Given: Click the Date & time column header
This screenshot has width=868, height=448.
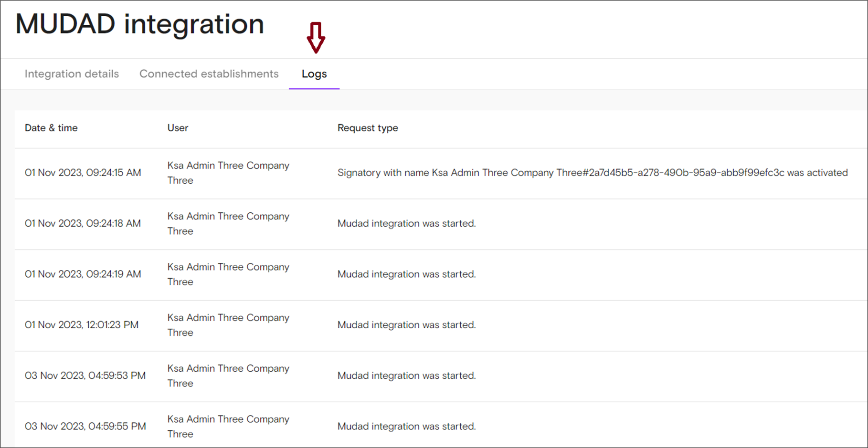Looking at the screenshot, I should click(51, 128).
